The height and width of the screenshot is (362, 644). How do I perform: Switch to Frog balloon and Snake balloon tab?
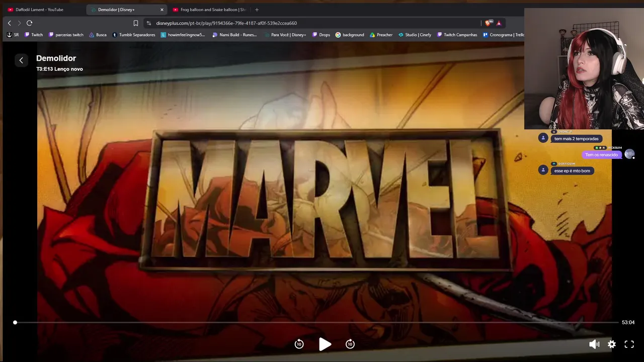pyautogui.click(x=209, y=10)
